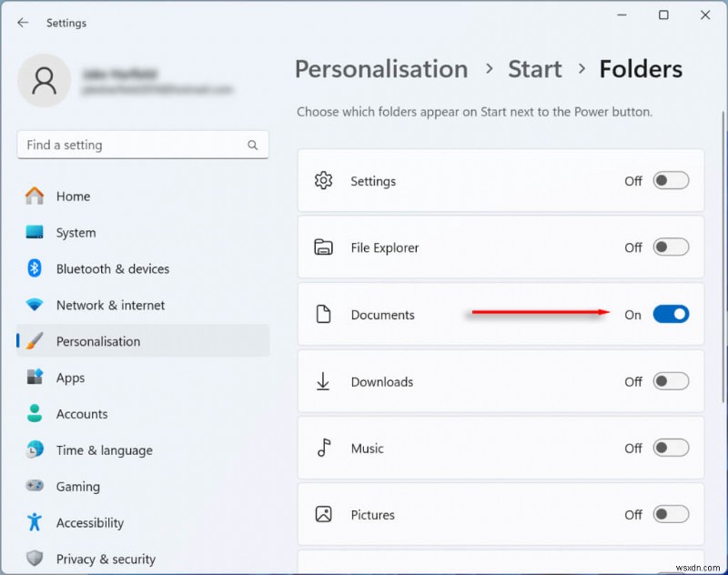The height and width of the screenshot is (575, 728).
Task: Click the search magnifier icon
Action: pos(253,146)
